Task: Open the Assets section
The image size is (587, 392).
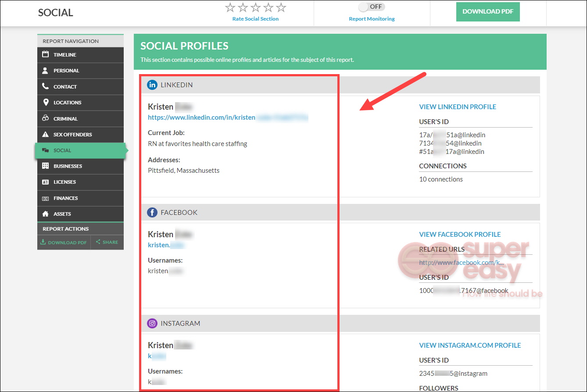Action: (x=80, y=214)
